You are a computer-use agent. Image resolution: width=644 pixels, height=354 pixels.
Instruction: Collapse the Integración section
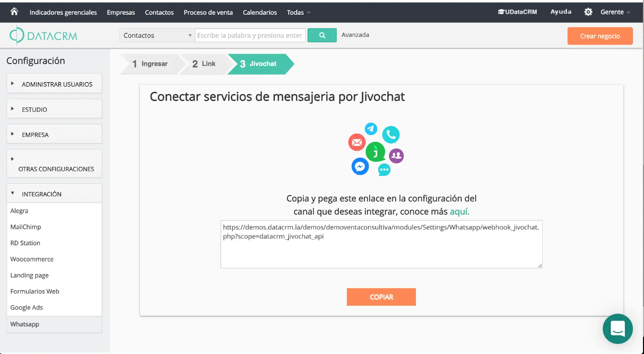pyautogui.click(x=54, y=193)
